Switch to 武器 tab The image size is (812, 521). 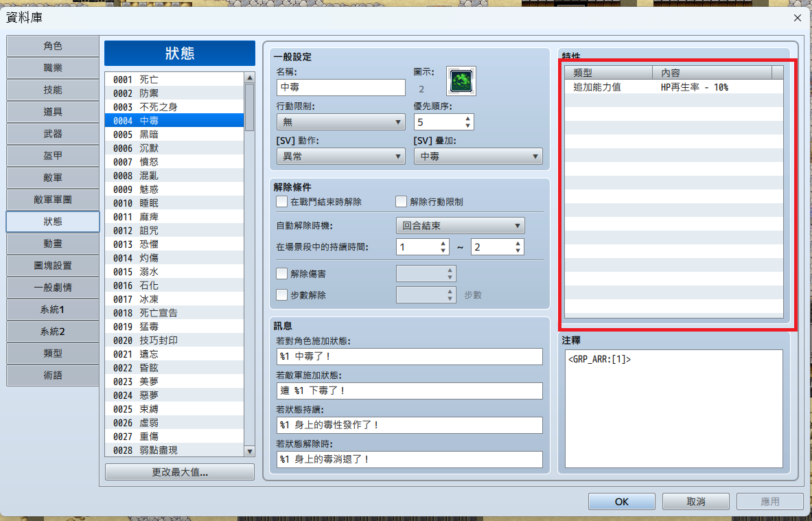(x=53, y=134)
